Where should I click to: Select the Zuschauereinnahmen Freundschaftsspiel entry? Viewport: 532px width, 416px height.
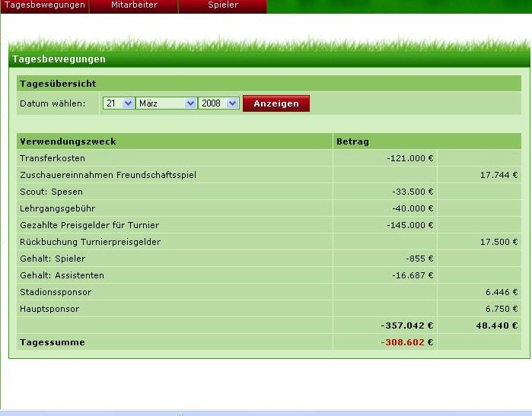[x=108, y=175]
